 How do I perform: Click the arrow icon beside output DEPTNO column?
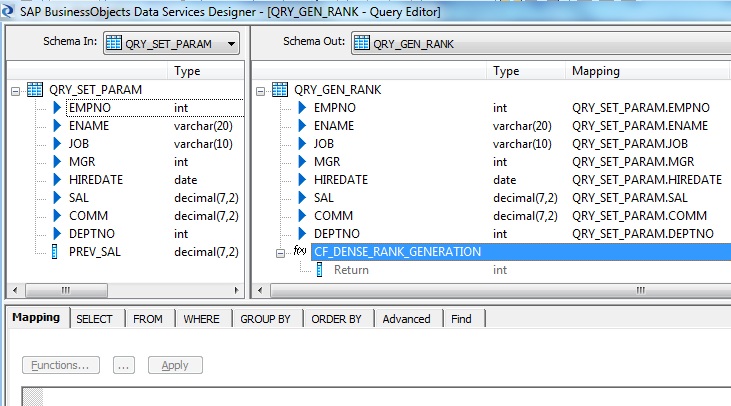click(x=302, y=234)
